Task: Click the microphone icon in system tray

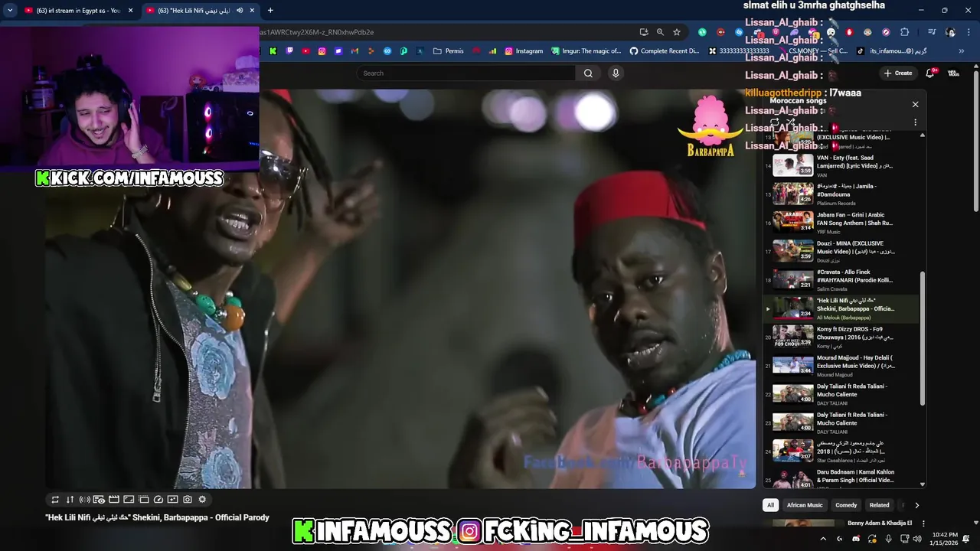Action: pyautogui.click(x=888, y=539)
